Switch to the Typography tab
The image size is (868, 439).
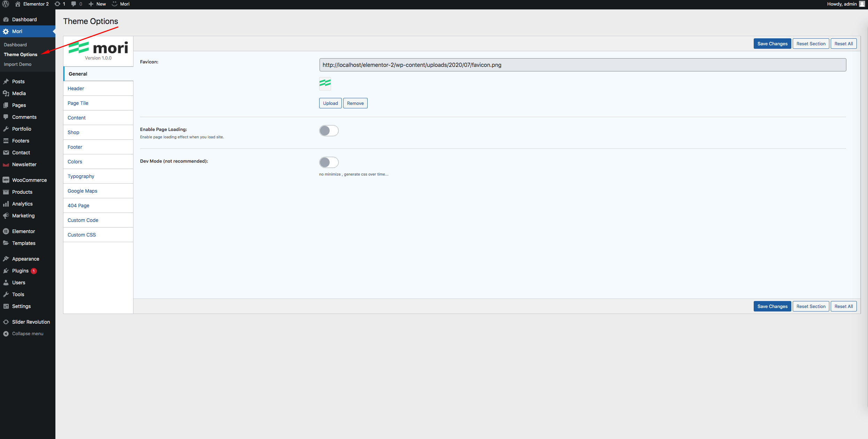pyautogui.click(x=81, y=176)
